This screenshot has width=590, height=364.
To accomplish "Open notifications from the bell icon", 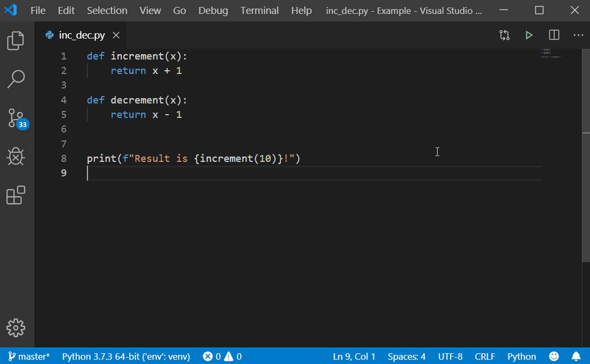I will [x=576, y=356].
